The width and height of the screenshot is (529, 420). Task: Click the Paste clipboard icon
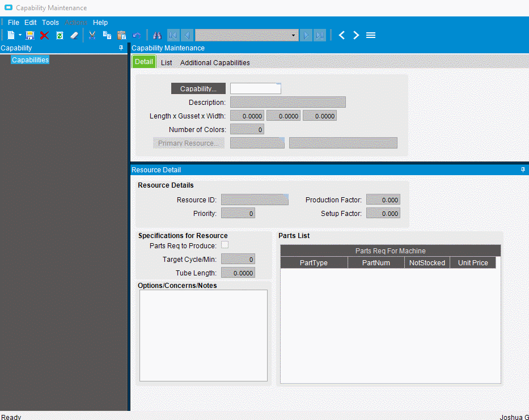[x=121, y=35]
